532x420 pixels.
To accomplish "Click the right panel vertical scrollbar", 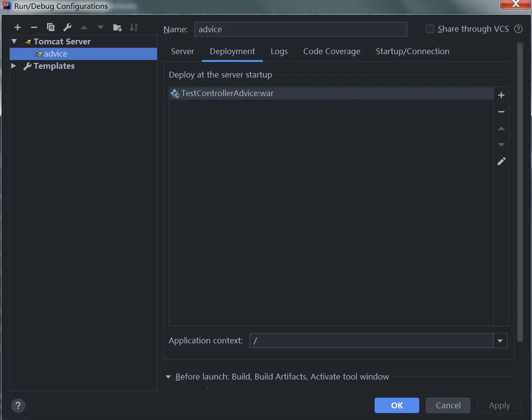I will tap(520, 192).
